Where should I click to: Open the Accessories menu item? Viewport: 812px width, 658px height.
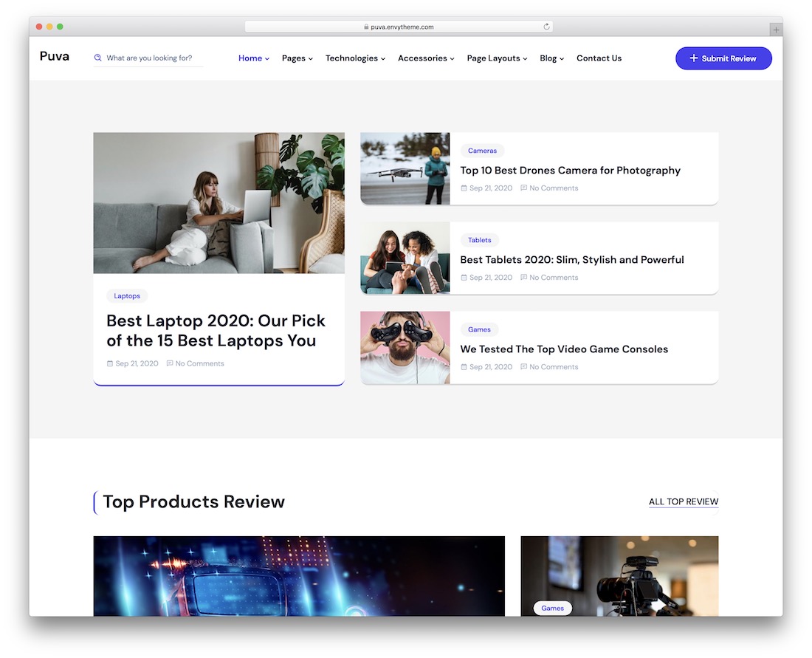click(422, 58)
